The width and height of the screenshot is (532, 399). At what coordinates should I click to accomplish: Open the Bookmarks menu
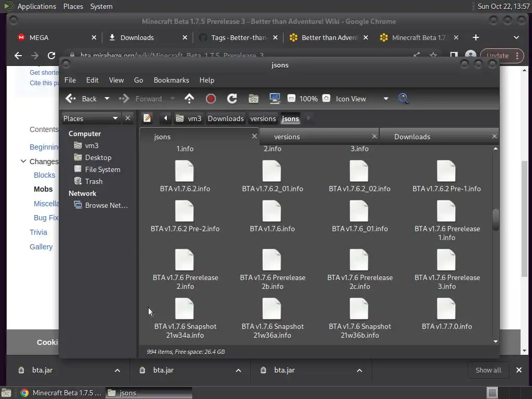tap(171, 80)
